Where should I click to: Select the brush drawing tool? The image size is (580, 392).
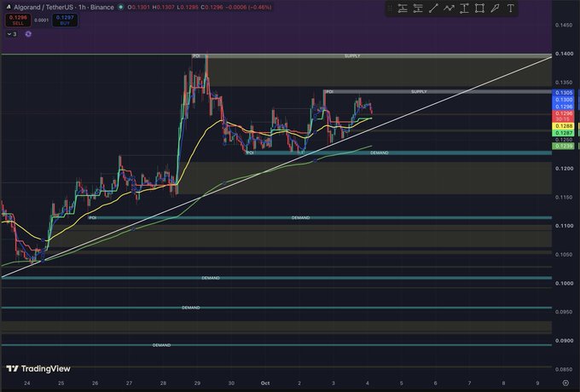point(495,9)
